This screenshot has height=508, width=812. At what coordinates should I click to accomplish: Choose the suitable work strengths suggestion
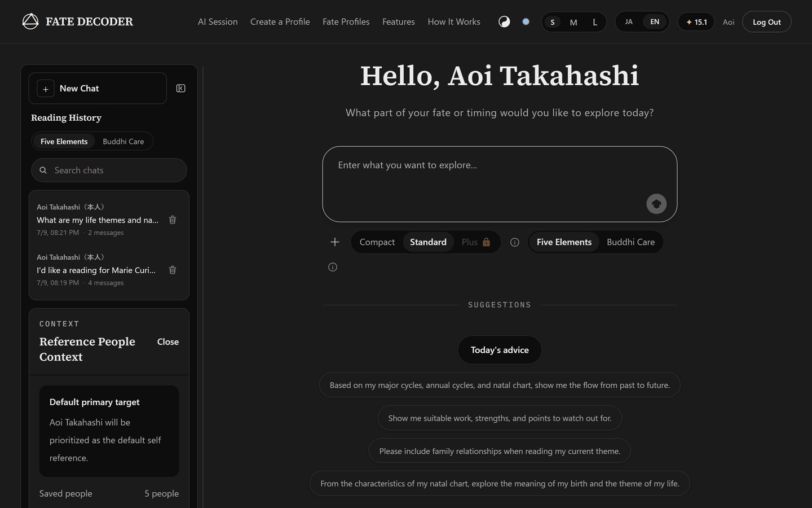(500, 418)
